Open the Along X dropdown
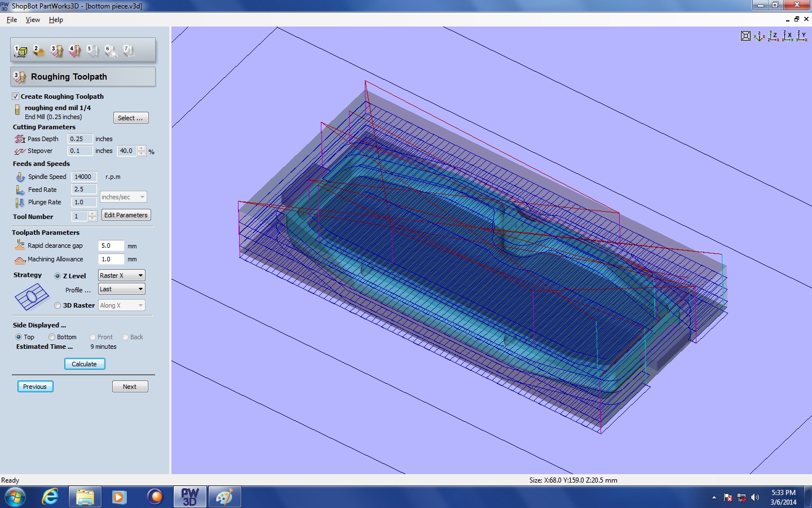812x508 pixels. pos(122,305)
